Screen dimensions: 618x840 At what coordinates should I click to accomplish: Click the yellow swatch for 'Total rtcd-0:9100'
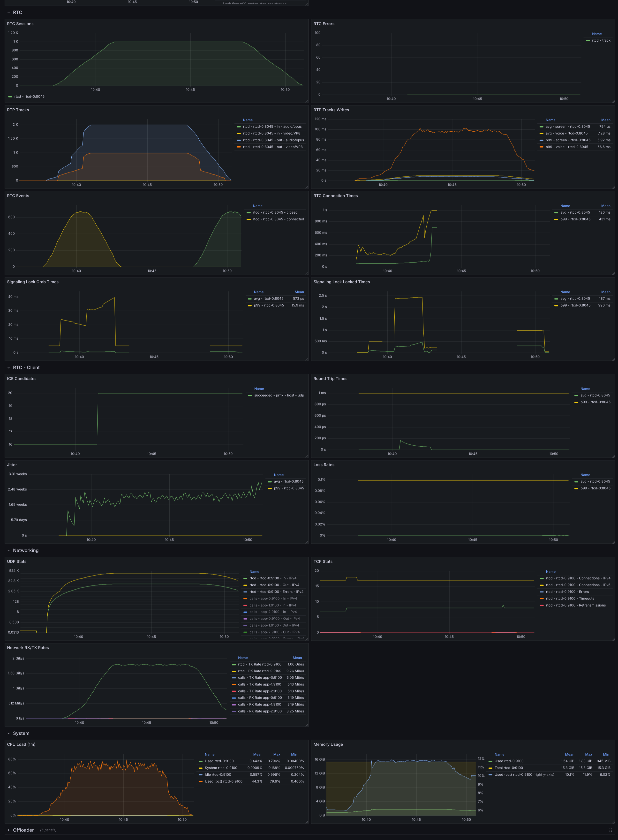pos(490,768)
